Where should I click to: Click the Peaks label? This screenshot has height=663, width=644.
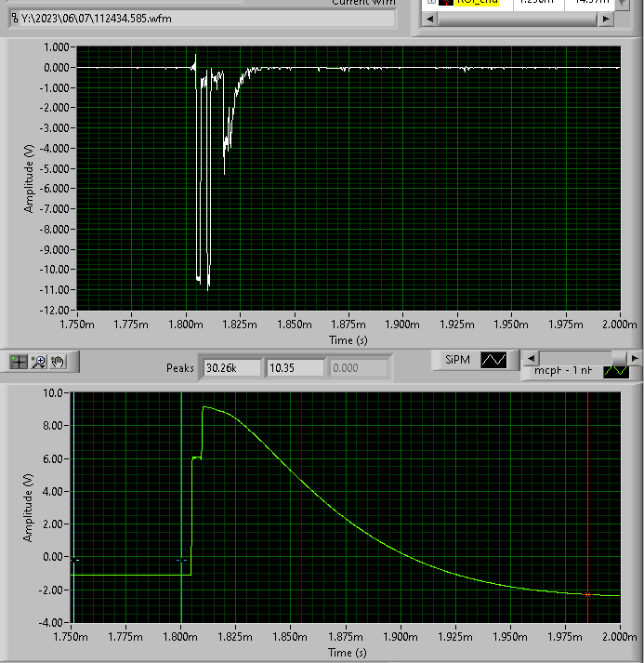180,368
